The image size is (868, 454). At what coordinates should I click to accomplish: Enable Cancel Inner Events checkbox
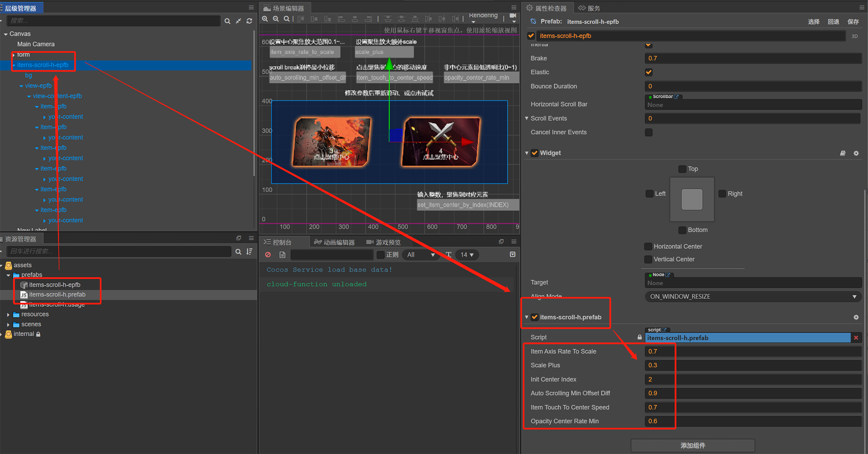coord(648,132)
